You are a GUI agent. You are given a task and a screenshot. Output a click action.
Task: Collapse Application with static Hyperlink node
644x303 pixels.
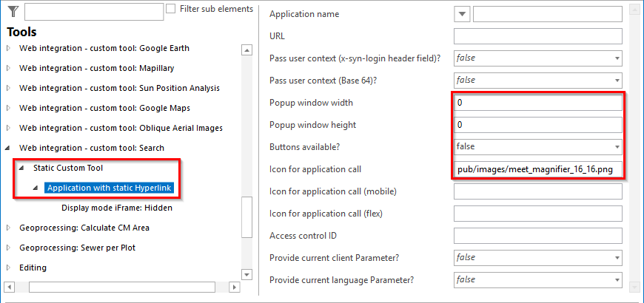[36, 188]
